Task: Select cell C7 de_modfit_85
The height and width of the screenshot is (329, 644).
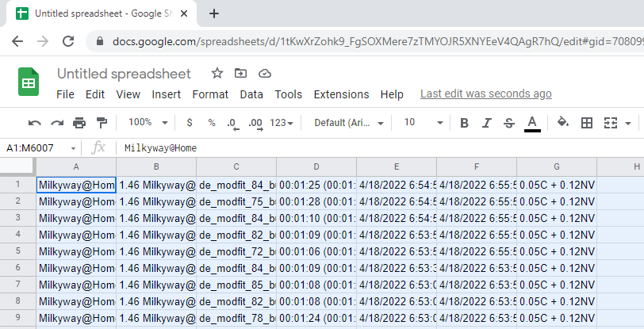Action: 236,285
